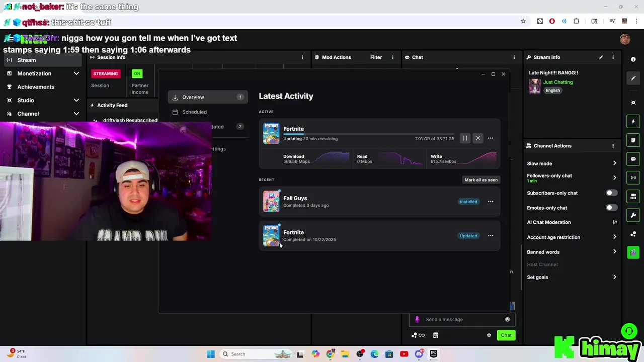Open browser extensions puzzle icon
Screen dimensions: 644x362
pos(577,21)
